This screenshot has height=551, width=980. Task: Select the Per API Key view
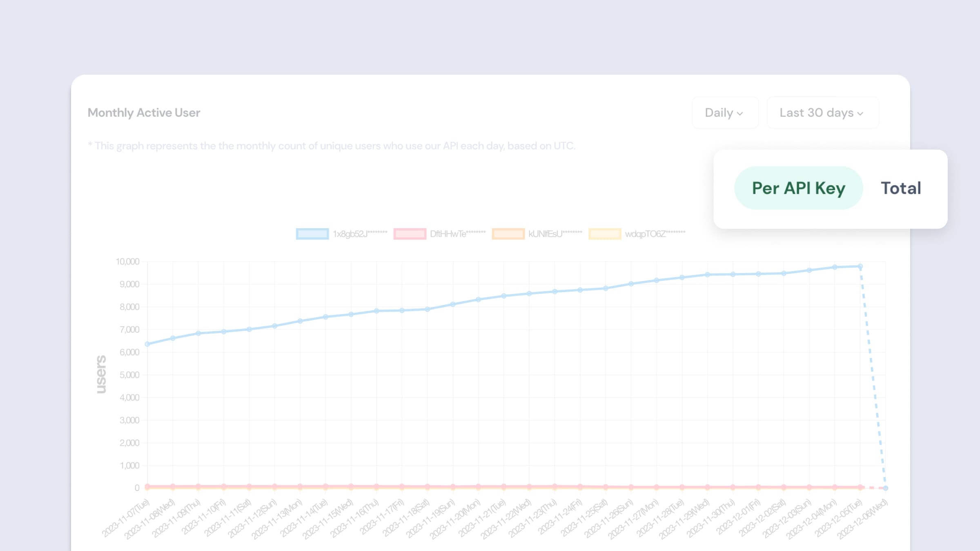(x=798, y=188)
